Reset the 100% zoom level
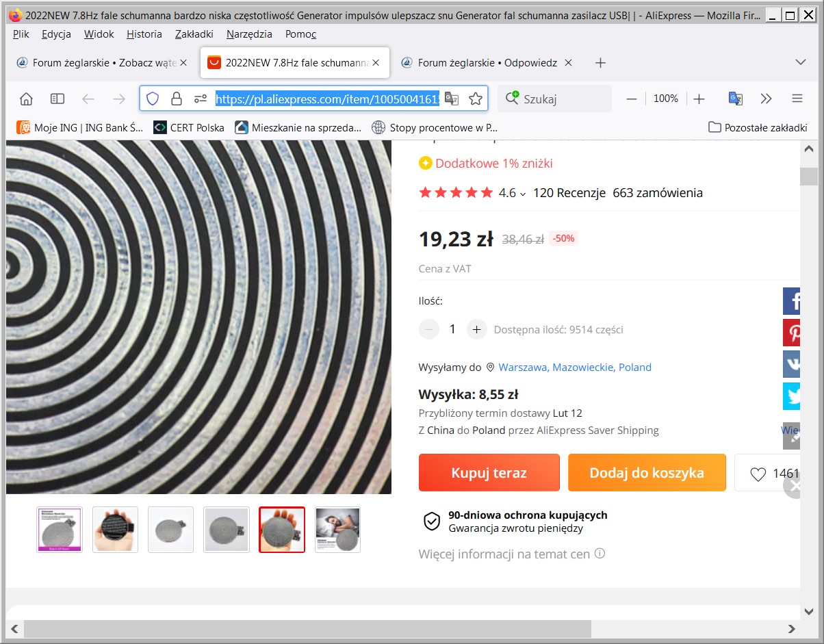824x644 pixels. pyautogui.click(x=665, y=99)
